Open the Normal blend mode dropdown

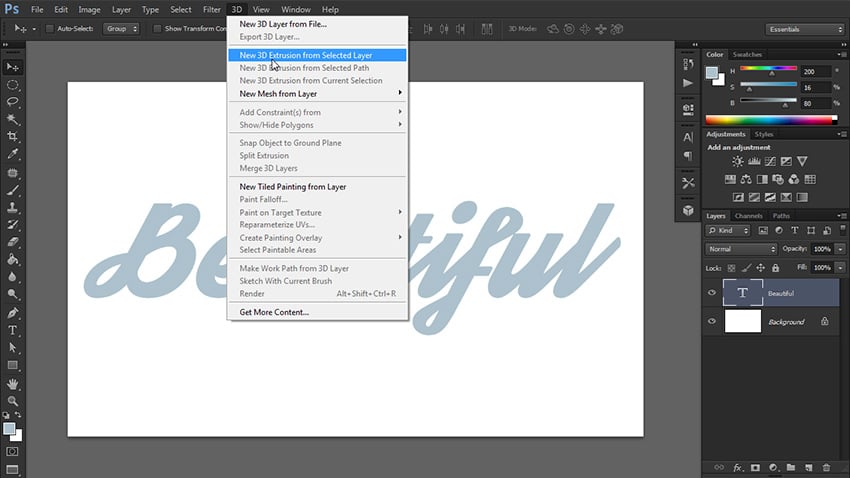coord(740,248)
